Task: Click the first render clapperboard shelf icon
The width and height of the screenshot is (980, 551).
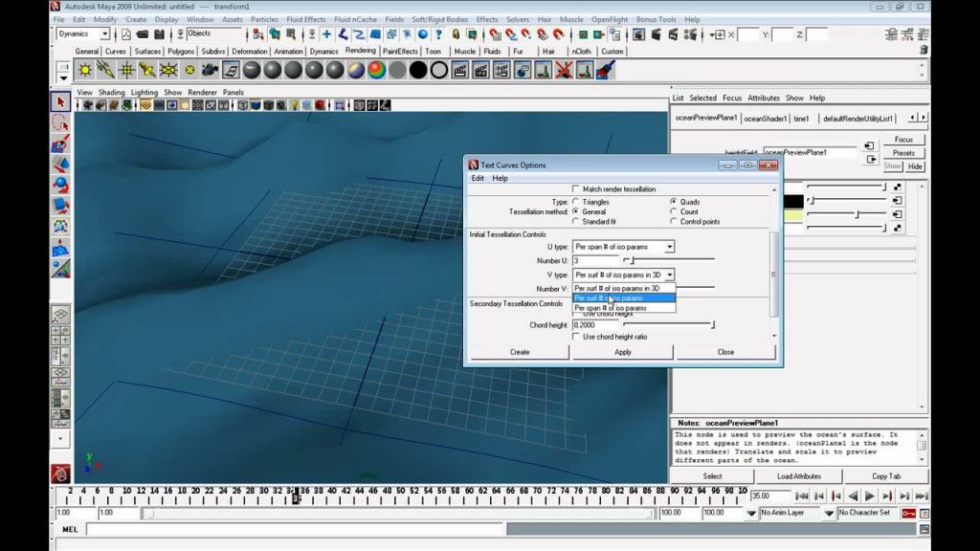Action: tap(460, 70)
